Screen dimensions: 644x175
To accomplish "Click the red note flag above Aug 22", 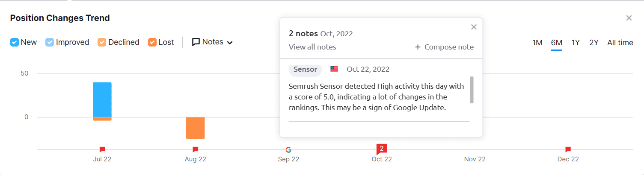I will point(195,149).
